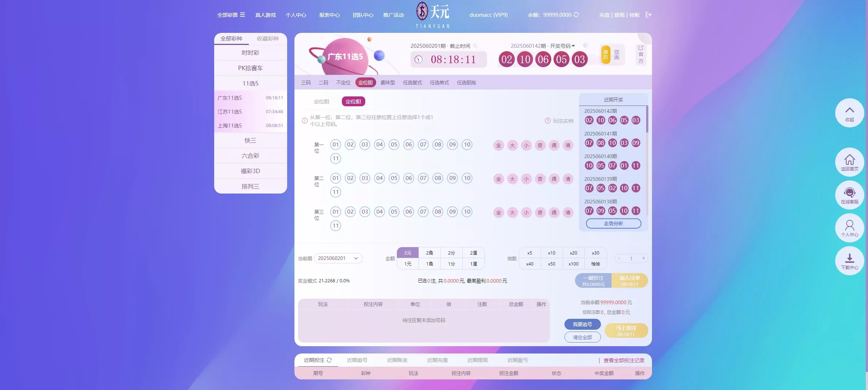Image resolution: width=868 pixels, height=390 pixels.
Task: Click the logout icon in top bar
Action: coord(649,15)
